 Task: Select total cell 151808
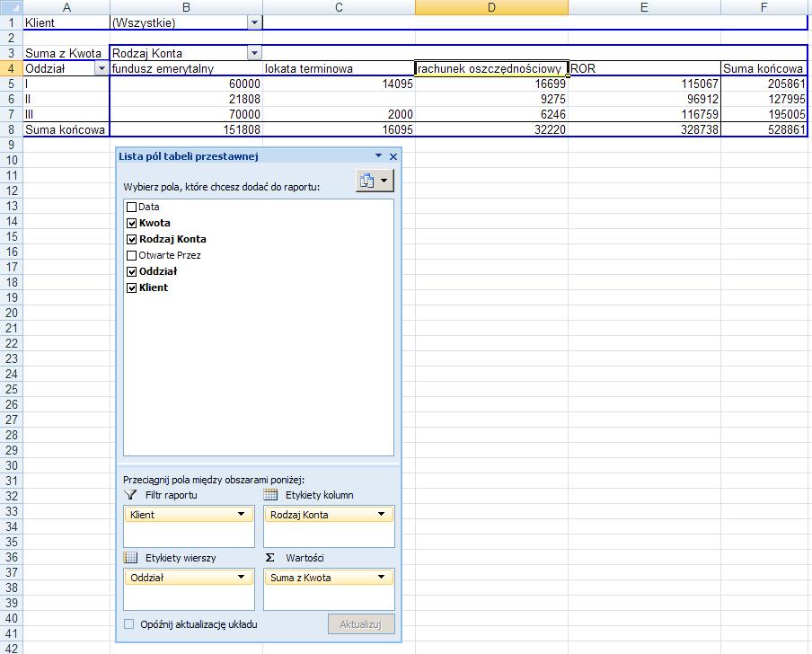[x=186, y=129]
